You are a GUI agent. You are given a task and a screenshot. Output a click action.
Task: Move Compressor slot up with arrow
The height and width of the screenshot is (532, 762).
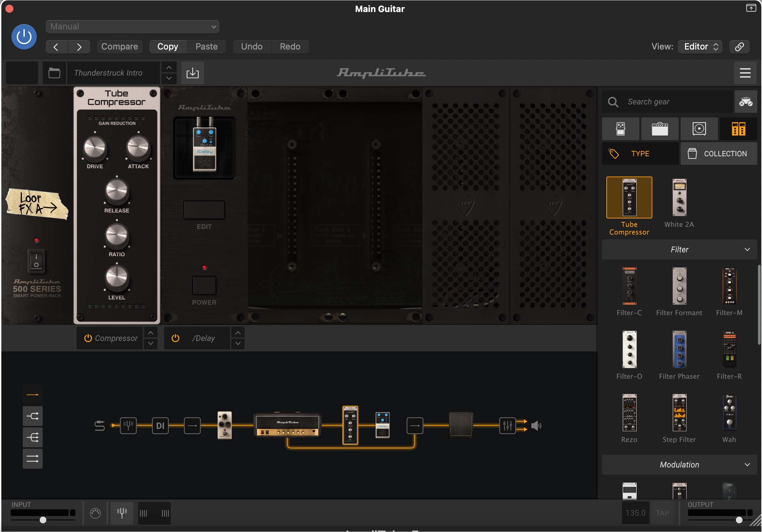(x=151, y=333)
